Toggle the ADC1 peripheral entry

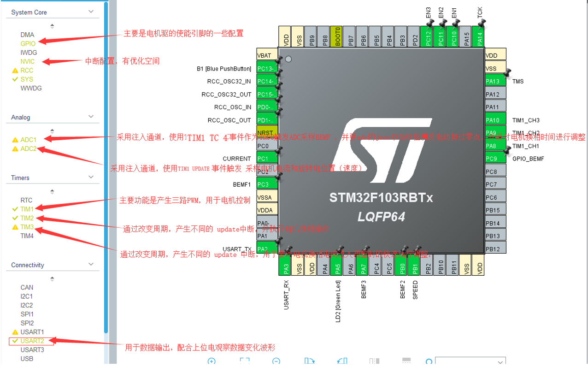[x=29, y=140]
